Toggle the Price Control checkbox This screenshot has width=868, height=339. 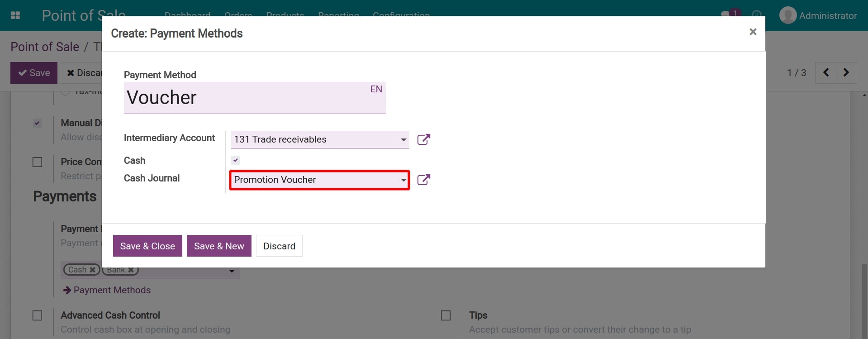(38, 162)
